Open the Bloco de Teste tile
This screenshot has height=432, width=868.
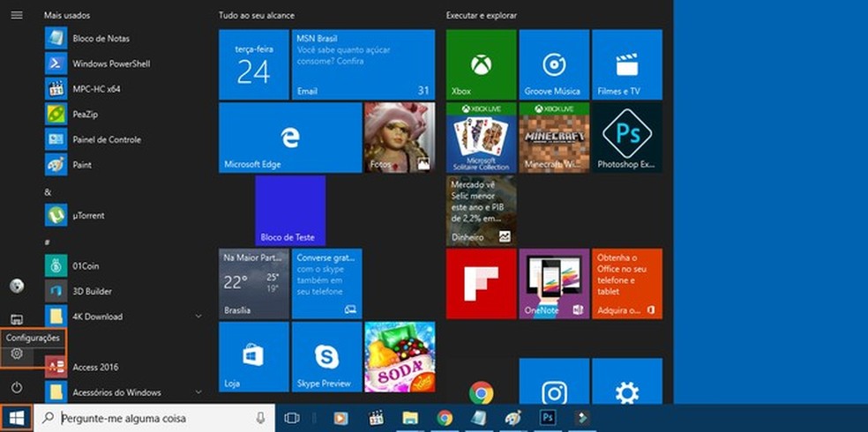[290, 211]
